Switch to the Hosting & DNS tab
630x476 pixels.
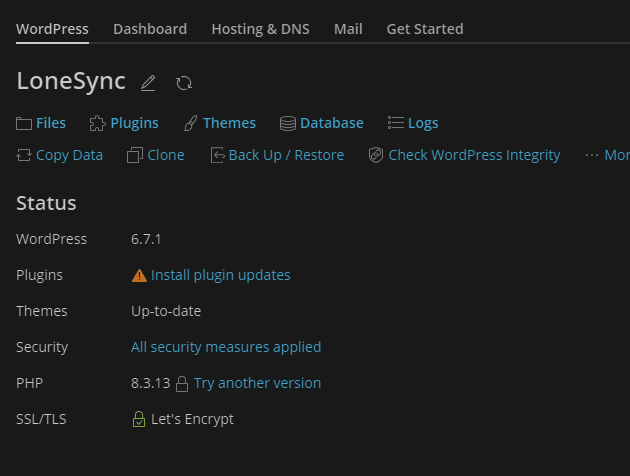(x=260, y=29)
